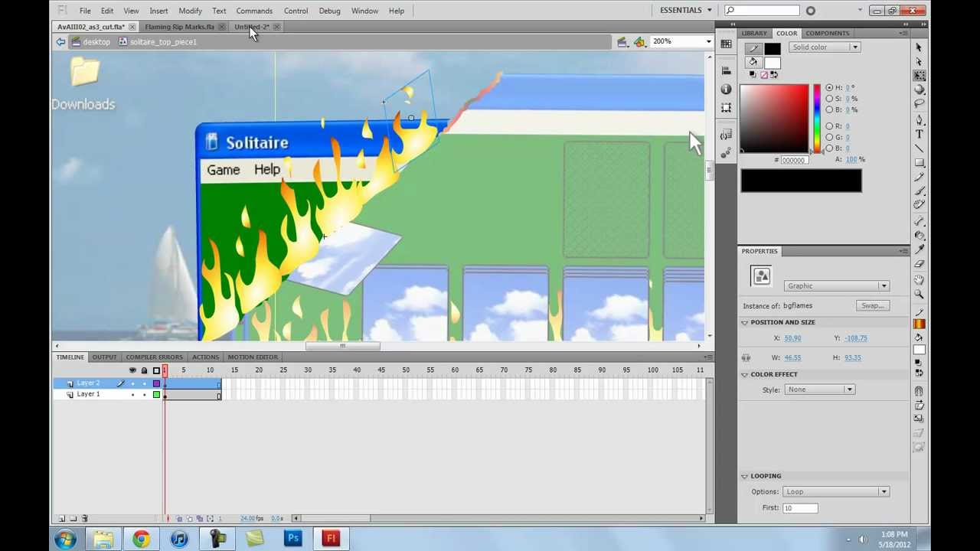
Task: Open the Modify menu
Action: (x=190, y=11)
